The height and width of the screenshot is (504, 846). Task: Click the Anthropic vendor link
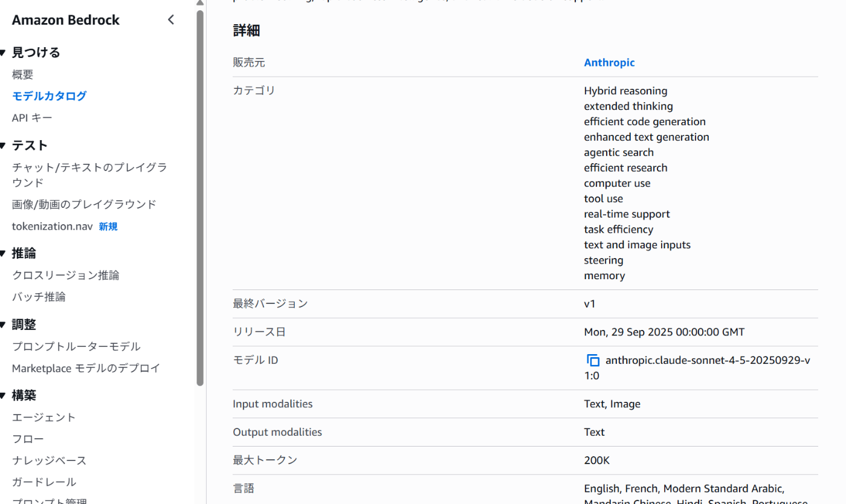[x=609, y=63]
